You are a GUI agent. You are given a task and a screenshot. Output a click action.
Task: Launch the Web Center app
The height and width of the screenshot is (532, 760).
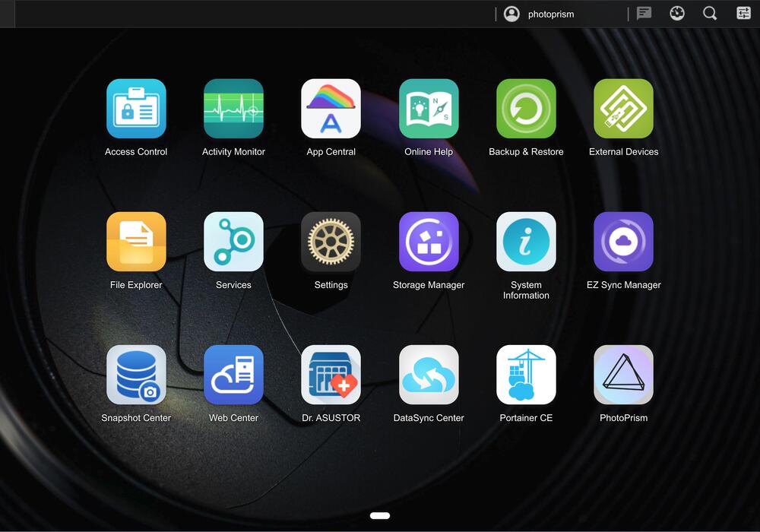[233, 374]
